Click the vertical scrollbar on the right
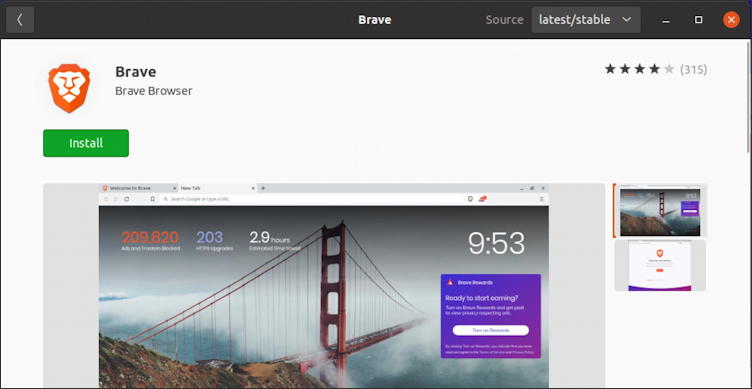 749,97
